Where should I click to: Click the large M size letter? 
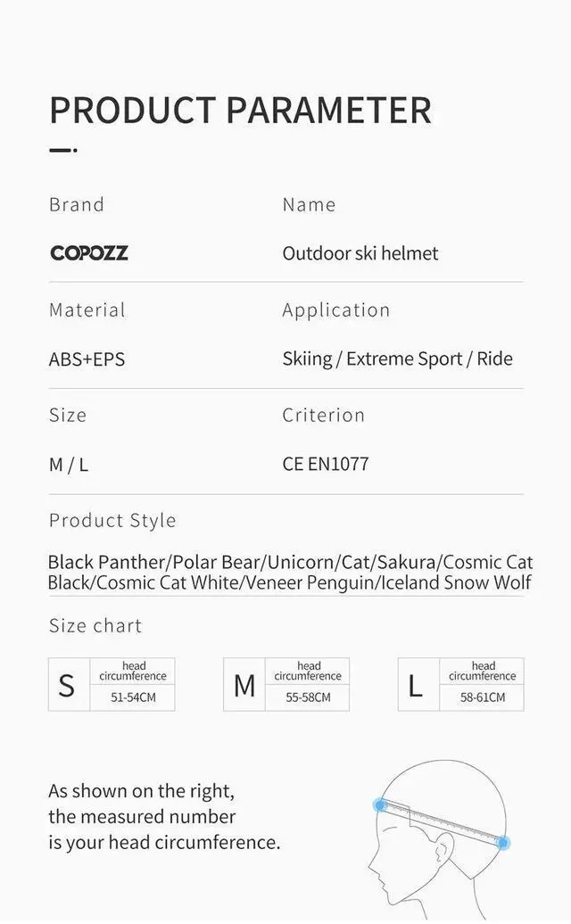tap(244, 685)
